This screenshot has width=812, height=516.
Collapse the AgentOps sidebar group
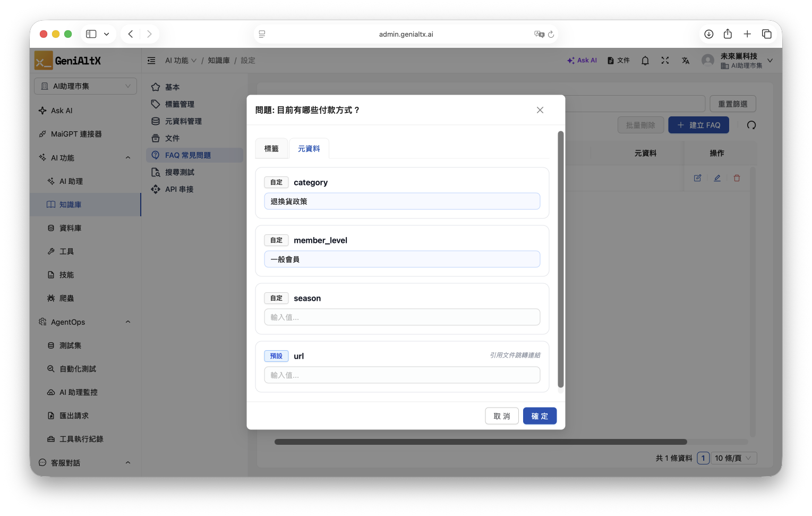(x=128, y=322)
